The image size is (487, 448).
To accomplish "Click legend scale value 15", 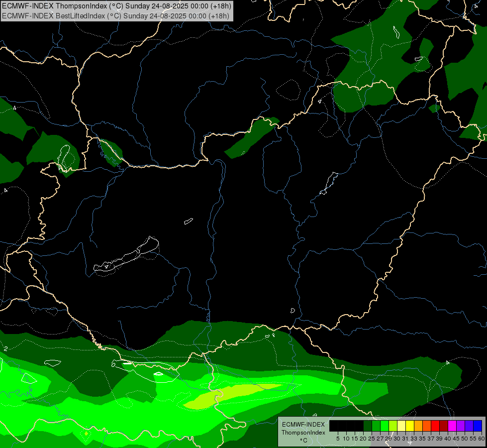I will [355, 439].
